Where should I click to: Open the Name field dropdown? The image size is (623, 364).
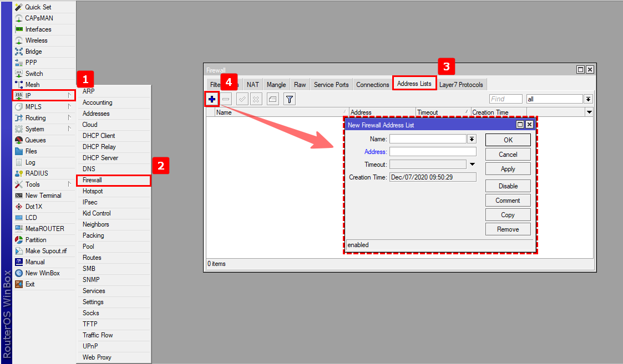coord(472,139)
